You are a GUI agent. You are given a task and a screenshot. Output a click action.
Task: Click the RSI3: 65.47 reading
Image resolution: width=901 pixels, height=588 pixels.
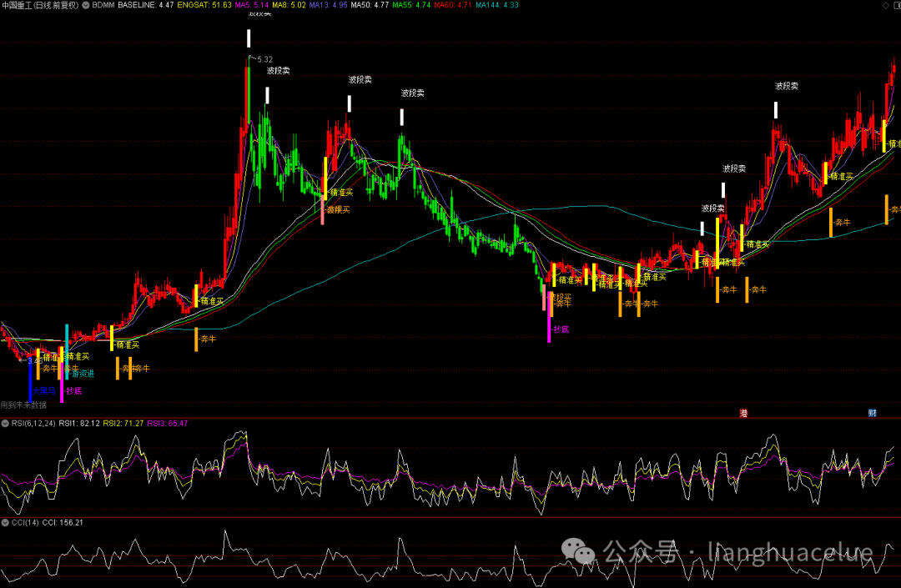[x=168, y=423]
